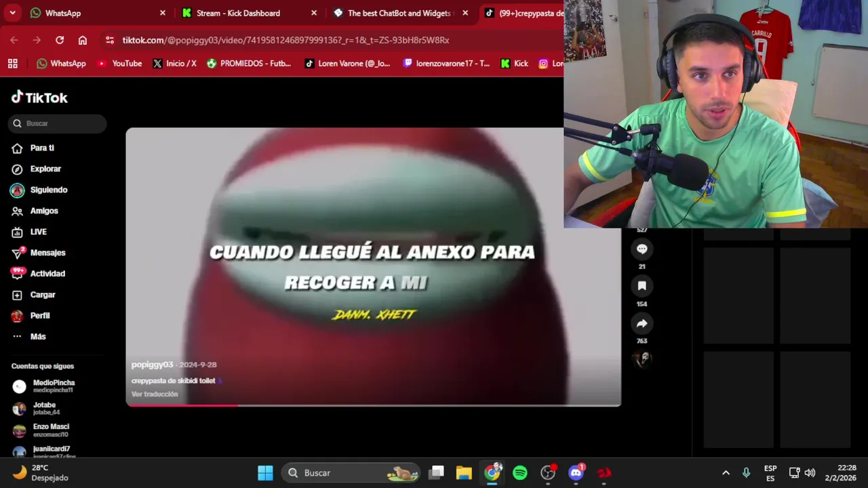Switch to The best ChatBot and Widgets tab
Image resolution: width=868 pixels, height=488 pixels.
(400, 13)
